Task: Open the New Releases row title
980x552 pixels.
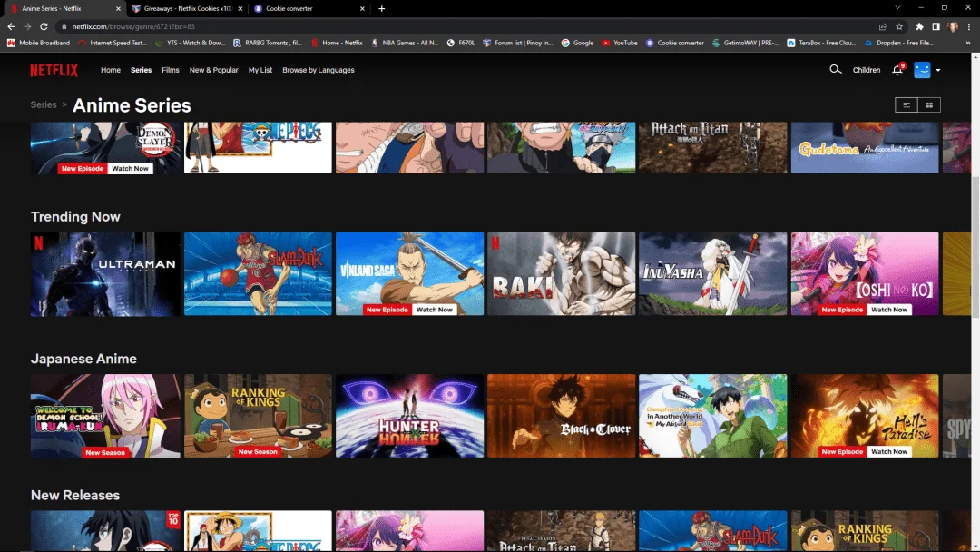Action: click(75, 495)
